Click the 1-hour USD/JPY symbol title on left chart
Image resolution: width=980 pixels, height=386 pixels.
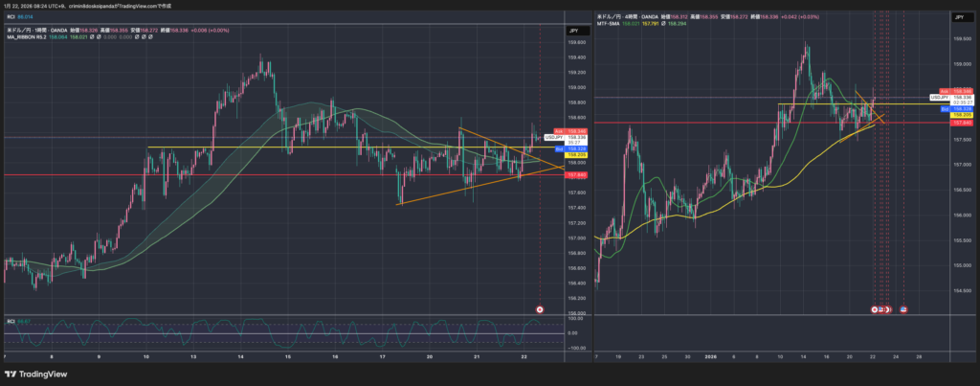[48, 31]
